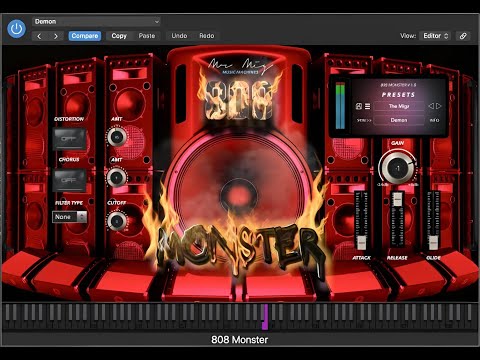Go to previous preset with left chevron
The image size is (480, 360).
[x=39, y=36]
